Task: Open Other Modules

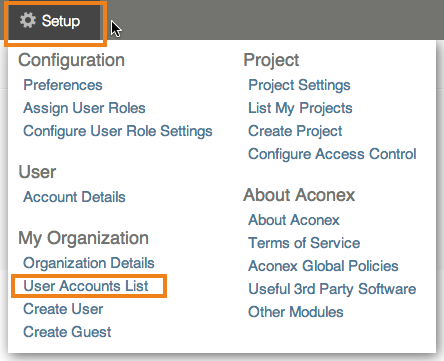Action: [x=296, y=312]
